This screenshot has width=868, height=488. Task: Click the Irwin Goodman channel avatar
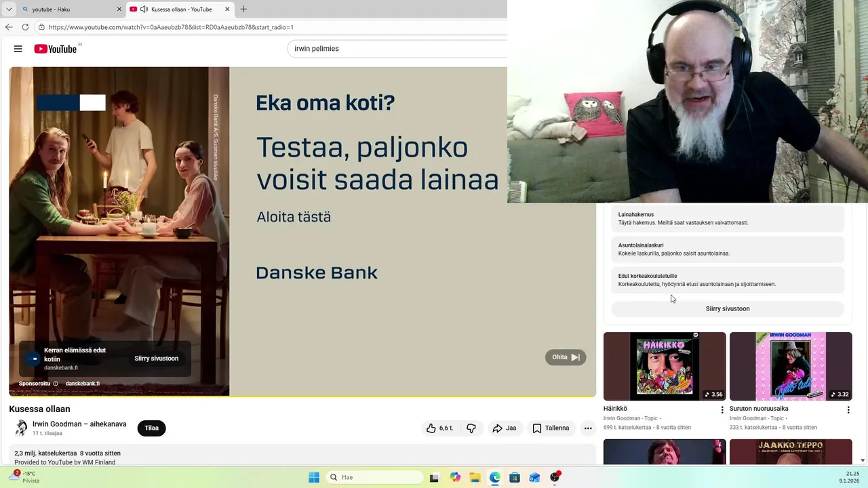21,428
